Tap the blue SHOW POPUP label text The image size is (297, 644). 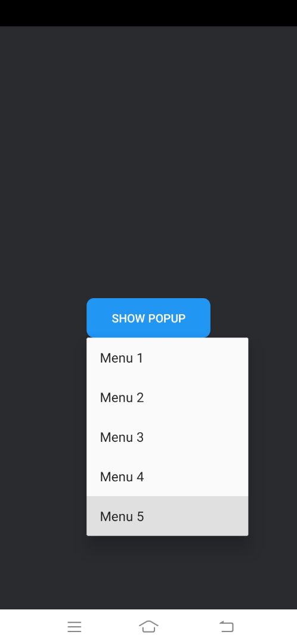148,318
